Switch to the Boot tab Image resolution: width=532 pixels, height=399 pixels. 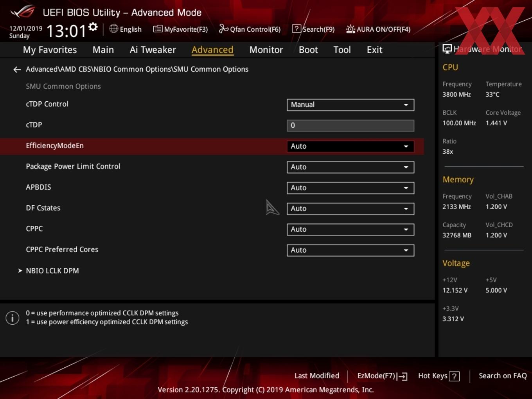[308, 50]
